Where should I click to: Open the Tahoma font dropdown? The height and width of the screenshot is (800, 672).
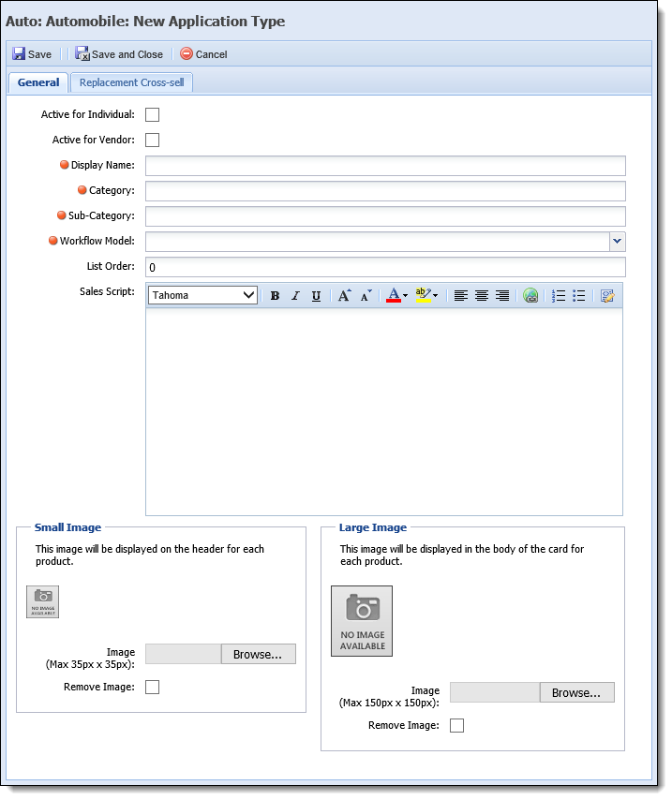[202, 295]
